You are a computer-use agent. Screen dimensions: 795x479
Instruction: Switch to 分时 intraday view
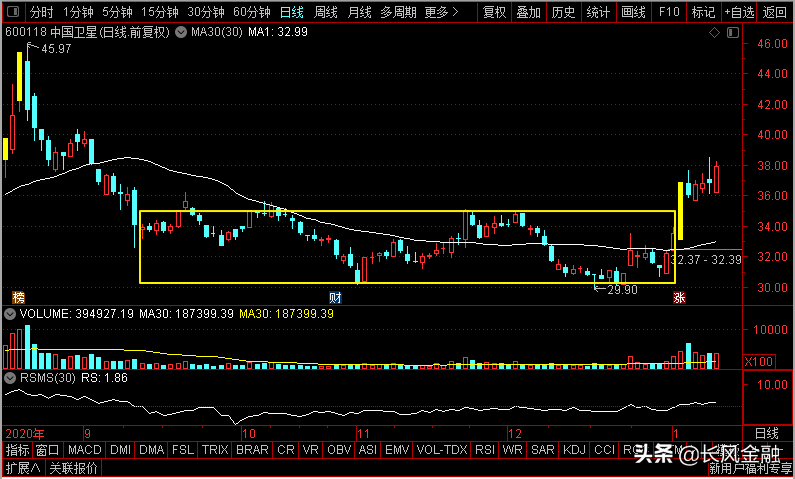[x=42, y=12]
